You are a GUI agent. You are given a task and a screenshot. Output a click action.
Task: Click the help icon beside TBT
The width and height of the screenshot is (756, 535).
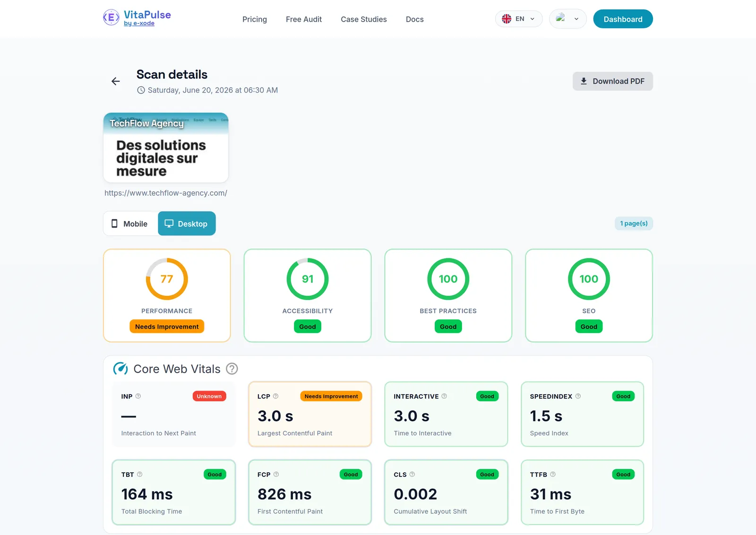point(139,475)
